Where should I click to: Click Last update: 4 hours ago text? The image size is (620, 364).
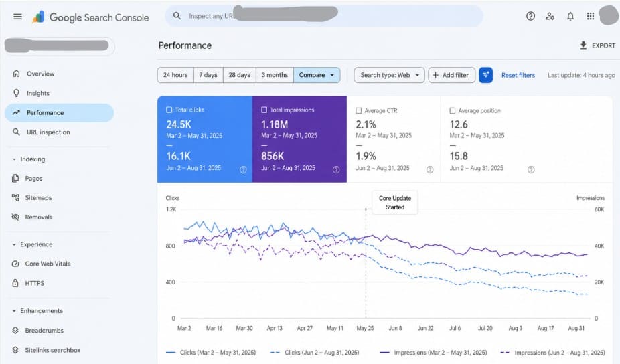581,75
